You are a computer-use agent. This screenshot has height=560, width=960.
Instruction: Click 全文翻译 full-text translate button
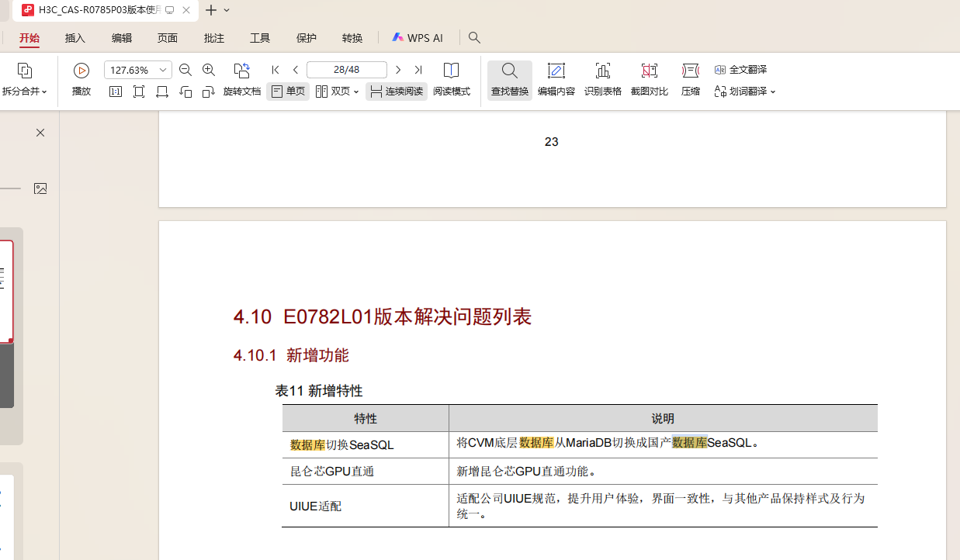[740, 70]
